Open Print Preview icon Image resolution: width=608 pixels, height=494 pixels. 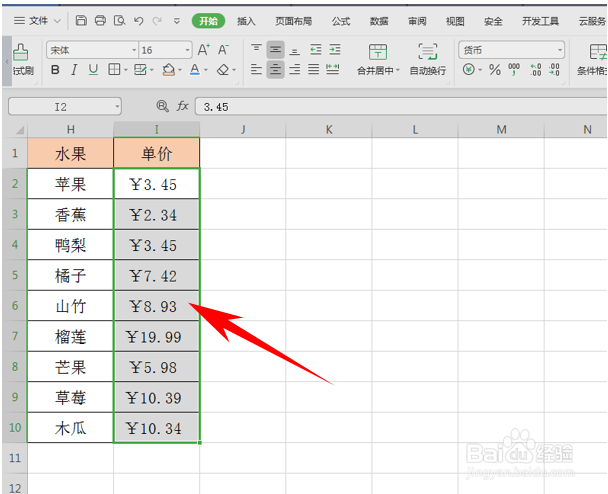119,21
